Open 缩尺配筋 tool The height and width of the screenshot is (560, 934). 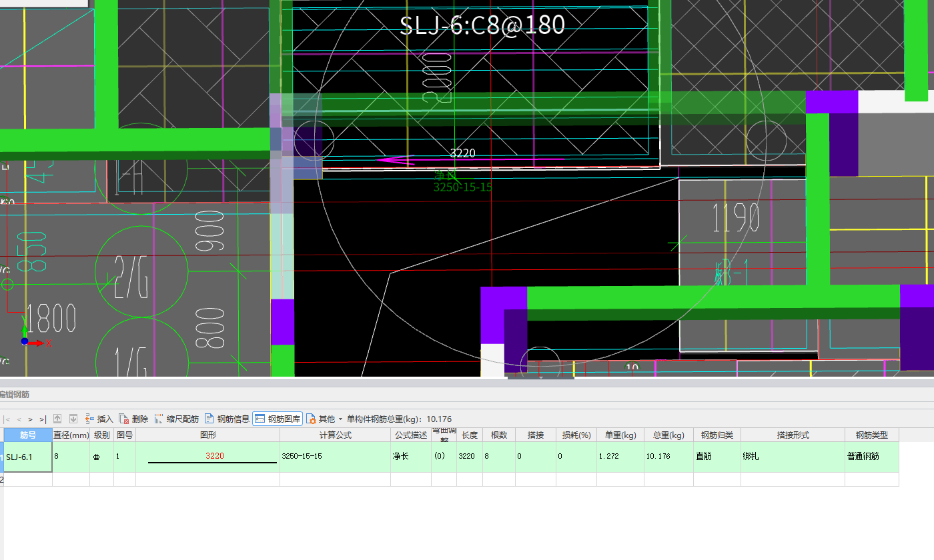point(177,419)
